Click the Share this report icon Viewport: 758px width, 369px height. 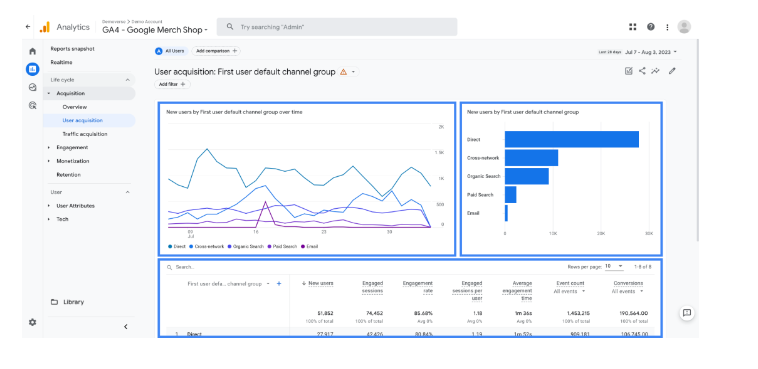(642, 71)
